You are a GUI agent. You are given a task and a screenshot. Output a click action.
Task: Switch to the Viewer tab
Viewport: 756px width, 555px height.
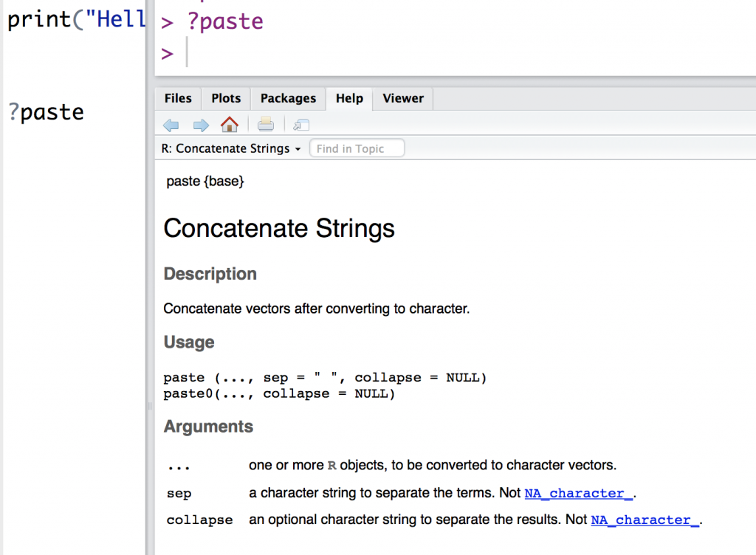tap(403, 98)
